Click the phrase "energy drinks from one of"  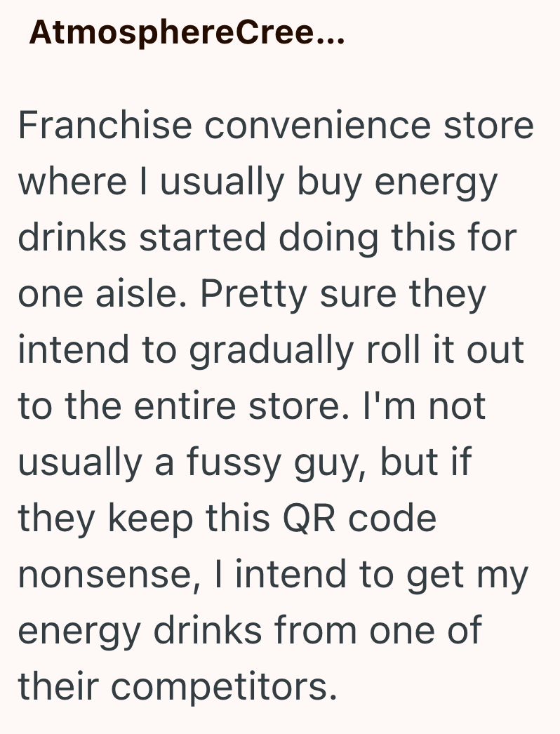(249, 631)
